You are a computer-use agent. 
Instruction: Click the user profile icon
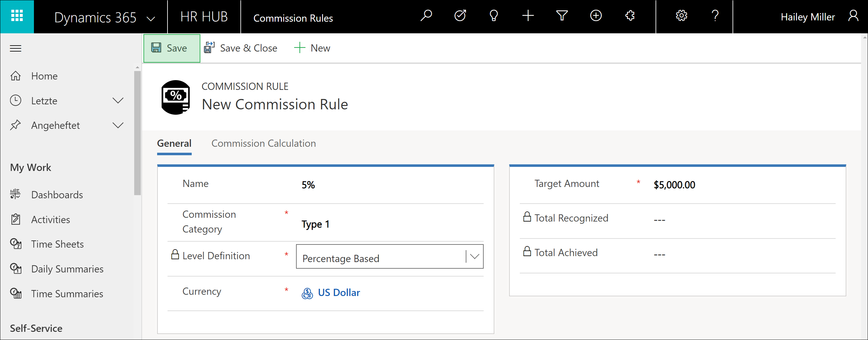853,16
